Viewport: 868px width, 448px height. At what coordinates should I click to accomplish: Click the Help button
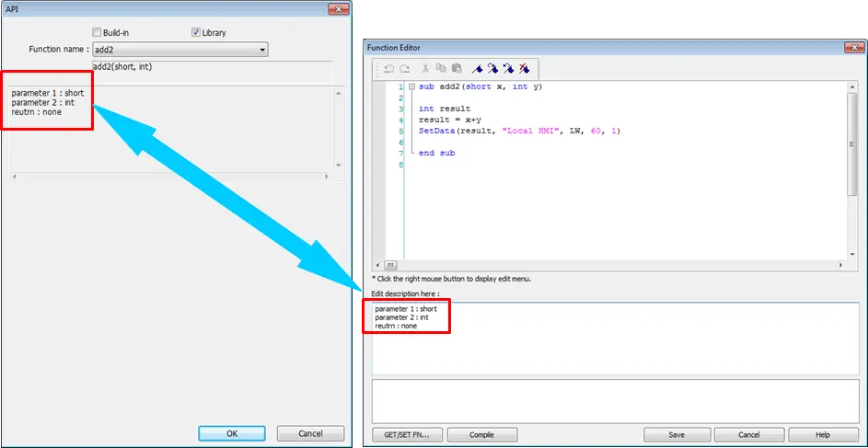823,435
